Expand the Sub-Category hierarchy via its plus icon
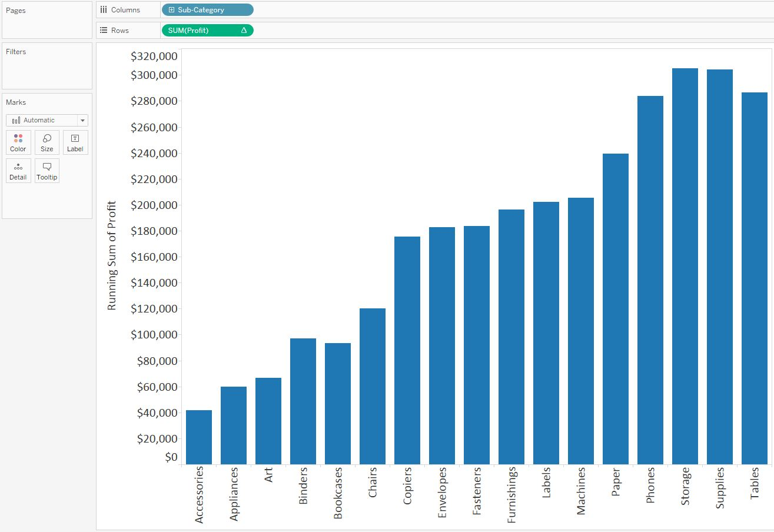 [x=171, y=9]
